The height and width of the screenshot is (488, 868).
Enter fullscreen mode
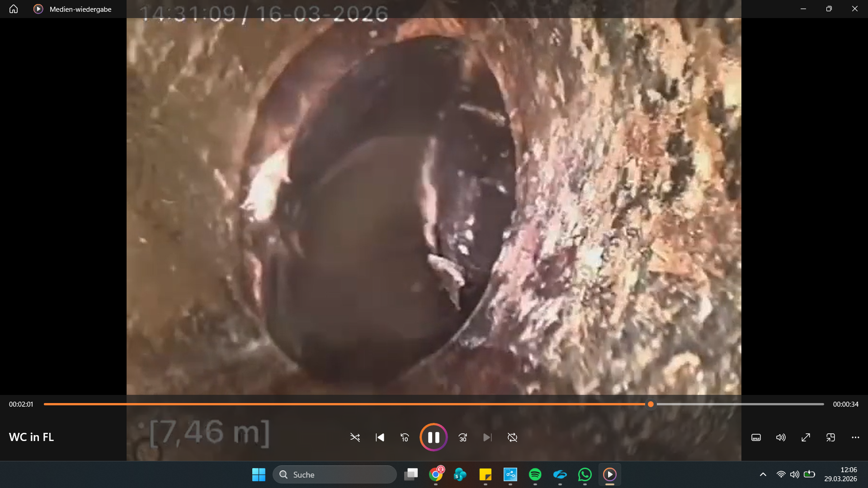[806, 437]
